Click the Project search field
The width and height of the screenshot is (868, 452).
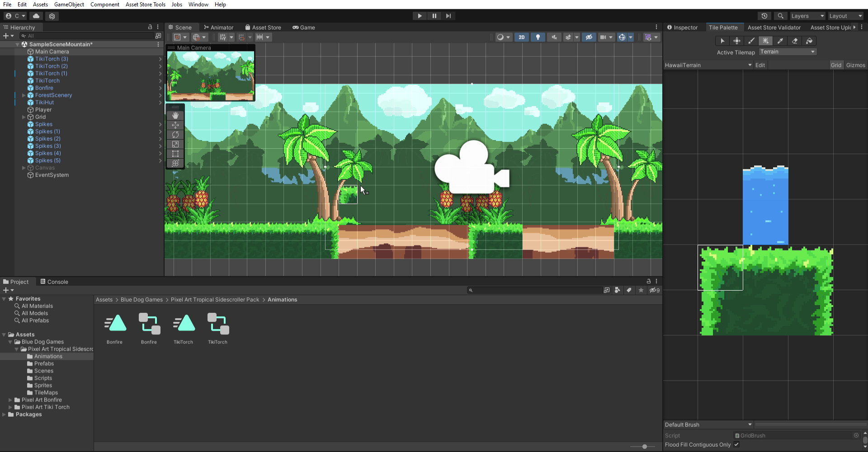tap(535, 290)
